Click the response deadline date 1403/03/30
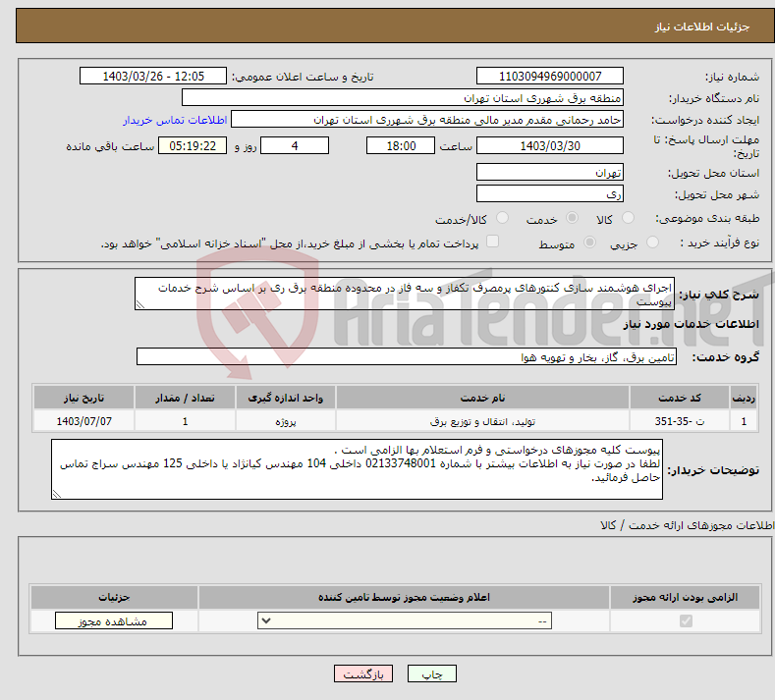The width and height of the screenshot is (775, 700). coord(550,145)
